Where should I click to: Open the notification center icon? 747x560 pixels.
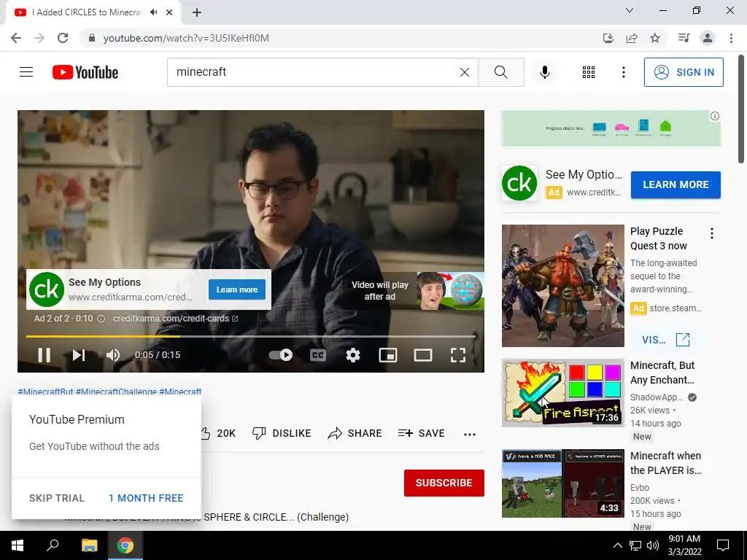(723, 545)
